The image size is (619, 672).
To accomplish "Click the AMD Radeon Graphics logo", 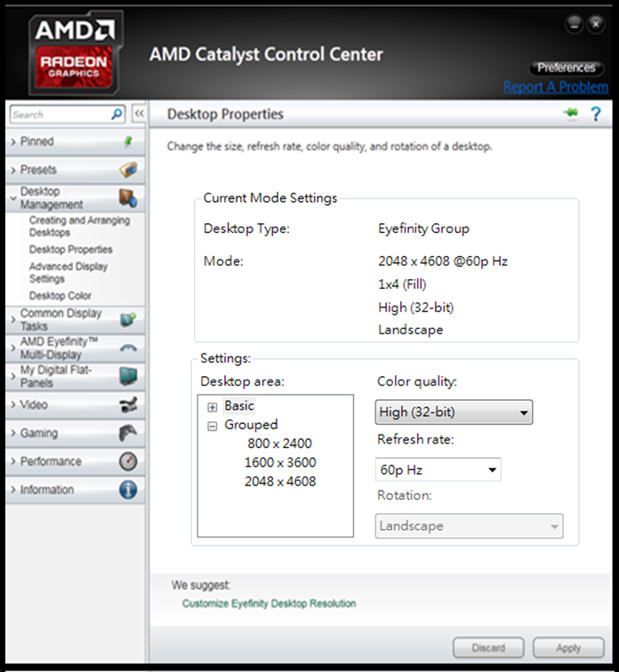I will pyautogui.click(x=76, y=53).
